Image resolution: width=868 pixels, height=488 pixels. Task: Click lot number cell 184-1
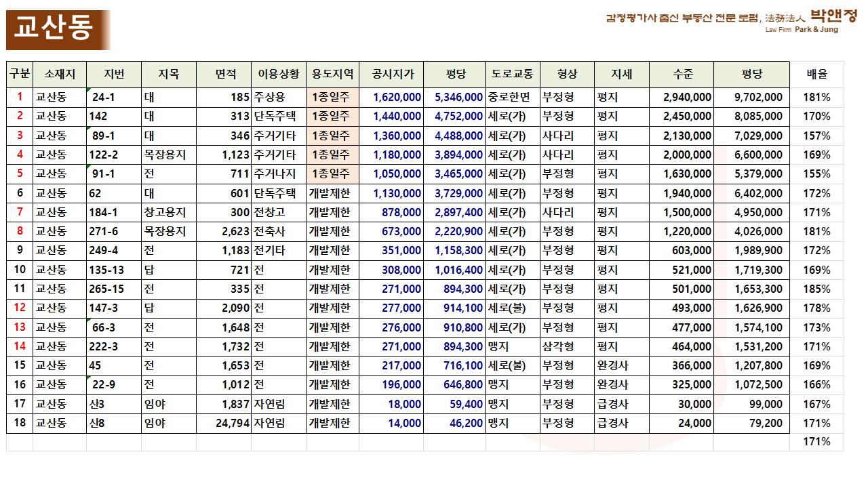pos(114,212)
